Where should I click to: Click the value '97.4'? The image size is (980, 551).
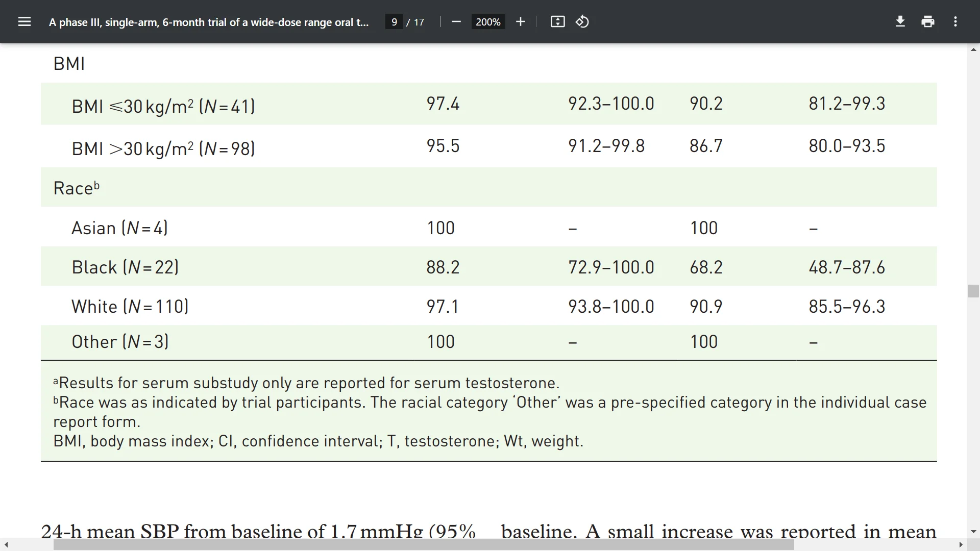pos(443,104)
